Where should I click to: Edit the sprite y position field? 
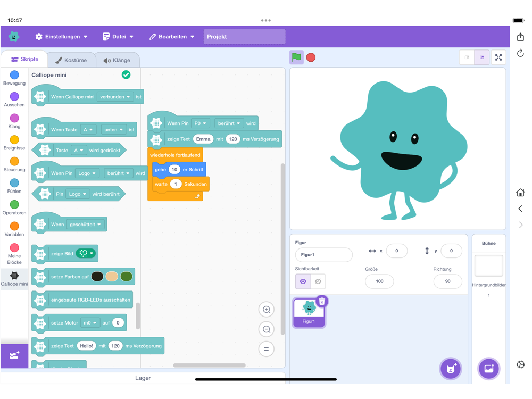[x=451, y=251]
